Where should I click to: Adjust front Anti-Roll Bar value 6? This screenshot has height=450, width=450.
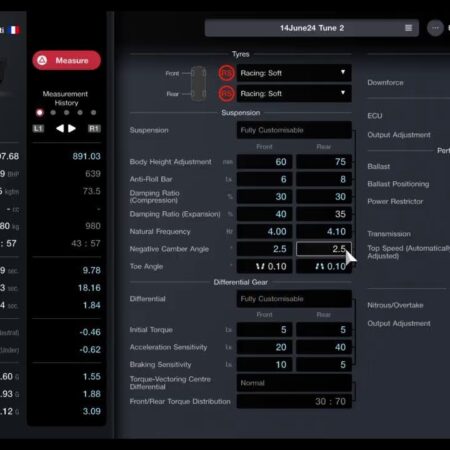click(x=264, y=179)
